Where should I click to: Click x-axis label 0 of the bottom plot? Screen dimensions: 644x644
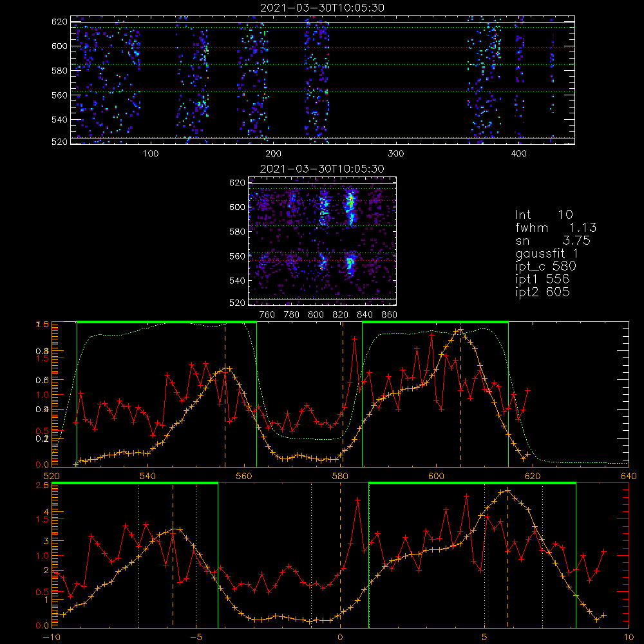click(x=340, y=638)
